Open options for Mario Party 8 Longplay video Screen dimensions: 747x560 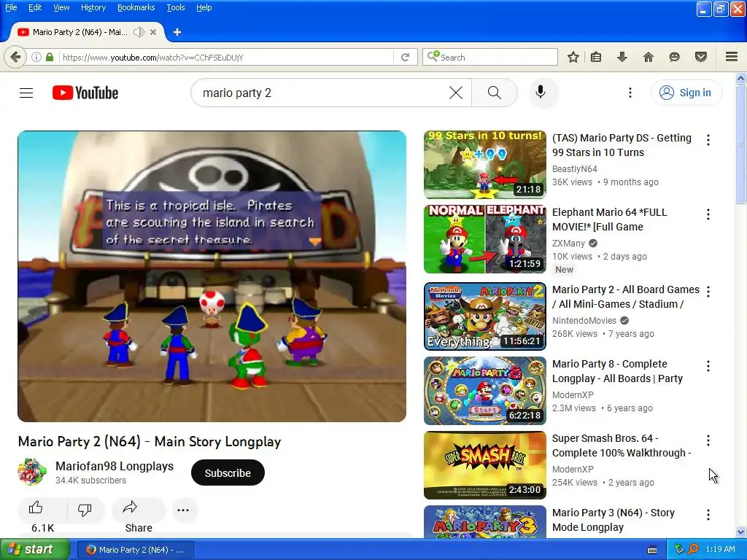(708, 366)
